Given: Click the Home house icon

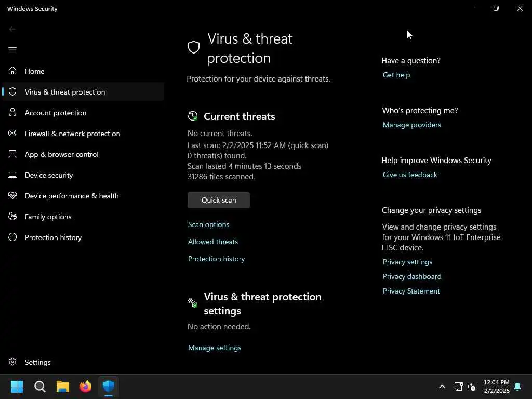Looking at the screenshot, I should (x=12, y=71).
